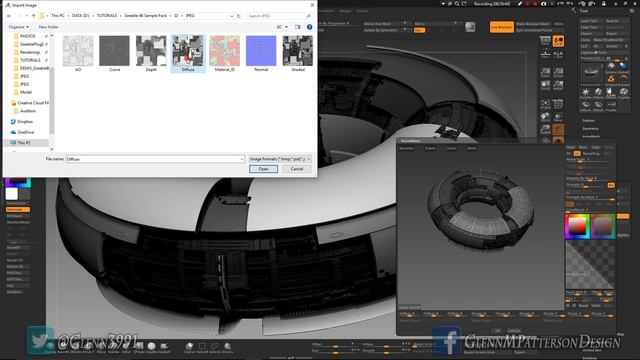Select Creative Cloud Files in sidebar
640x360 pixels.
(30, 103)
